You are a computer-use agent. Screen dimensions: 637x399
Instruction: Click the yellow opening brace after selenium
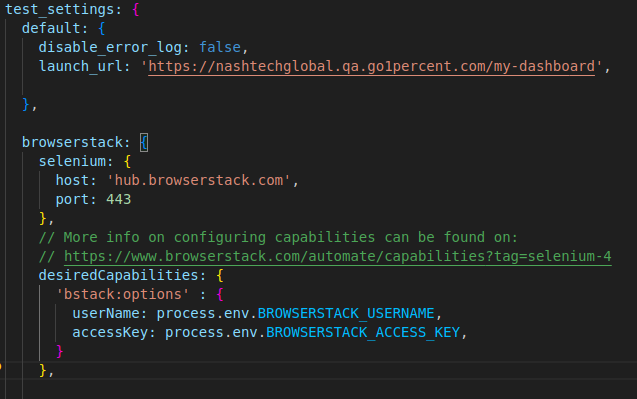127,162
